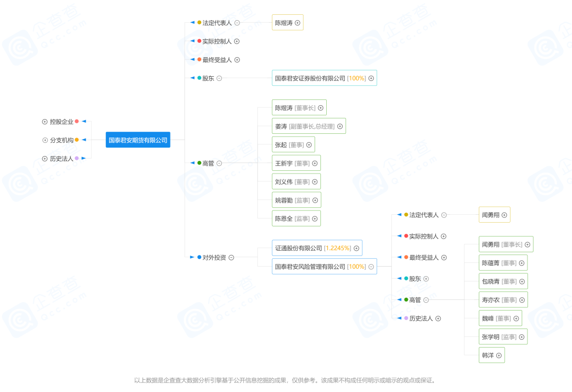Image resolution: width=572 pixels, height=392 pixels.
Task: Click 闻勇翔 name in 董事长 box
Action: point(490,245)
